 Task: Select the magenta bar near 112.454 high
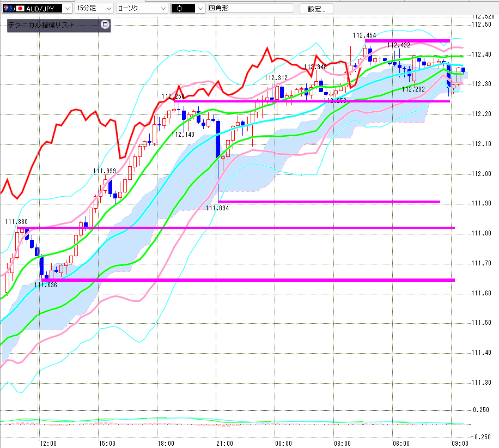[407, 41]
